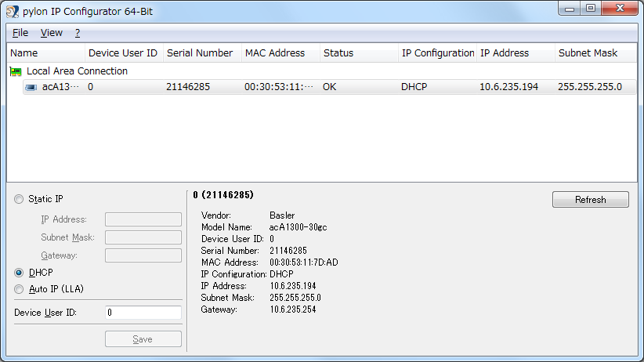Open the ? help menu
This screenshot has width=644, height=362.
tap(78, 33)
